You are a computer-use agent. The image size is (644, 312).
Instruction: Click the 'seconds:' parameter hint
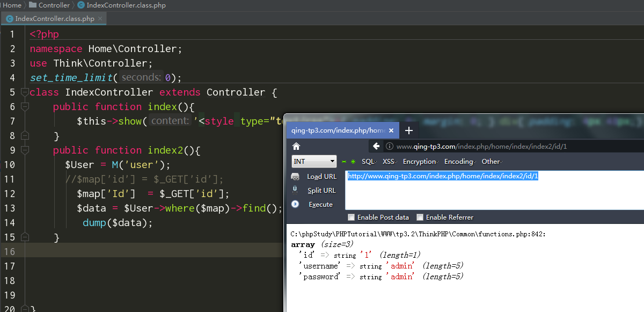[141, 77]
